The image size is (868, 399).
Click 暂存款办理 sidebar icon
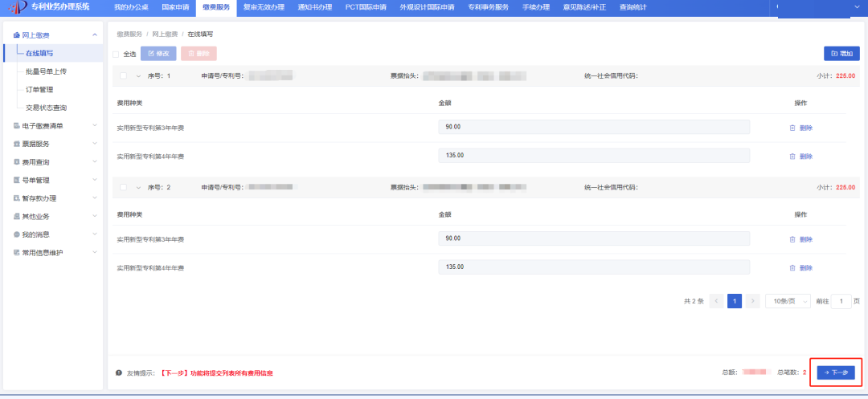point(16,198)
